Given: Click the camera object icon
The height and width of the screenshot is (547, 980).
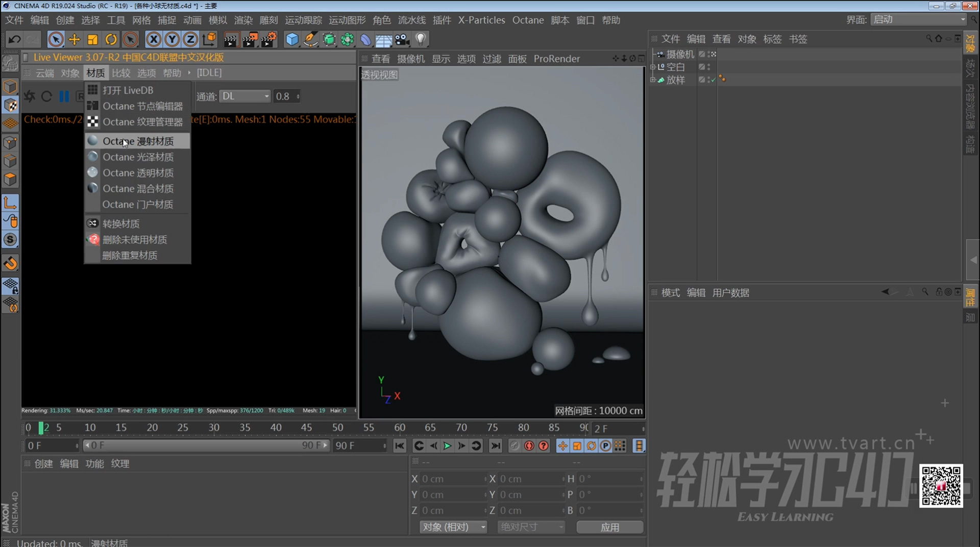Looking at the screenshot, I should 402,39.
